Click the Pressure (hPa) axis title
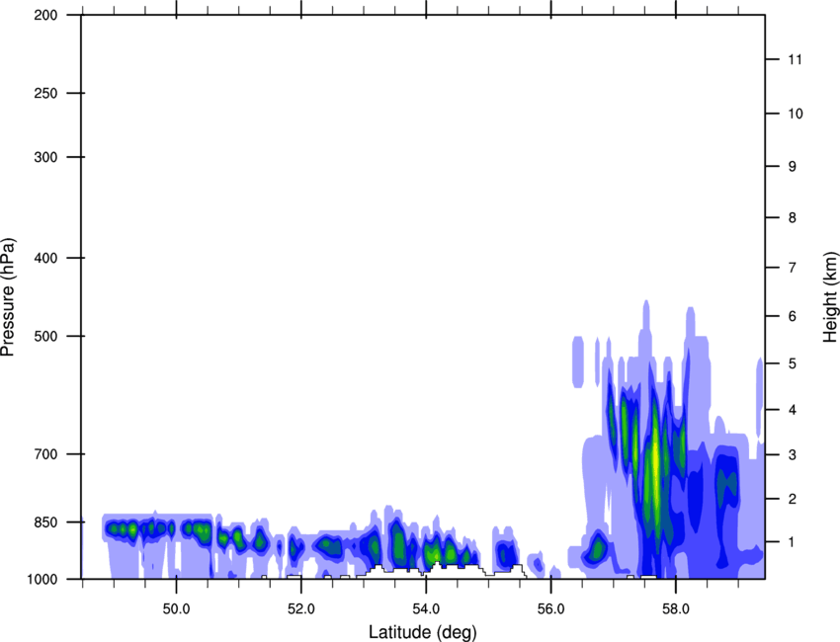This screenshot has width=840, height=642. [x=8, y=297]
